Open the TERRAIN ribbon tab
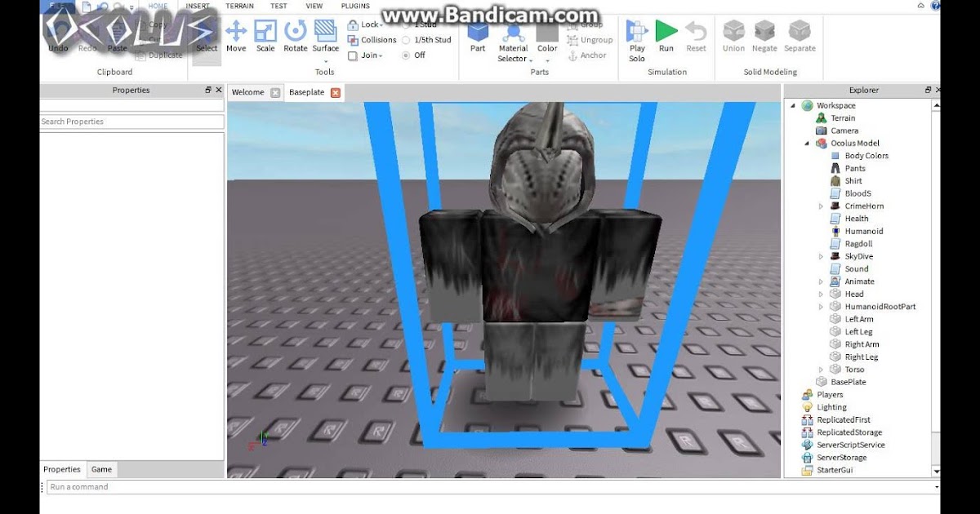This screenshot has height=514, width=980. 240,6
